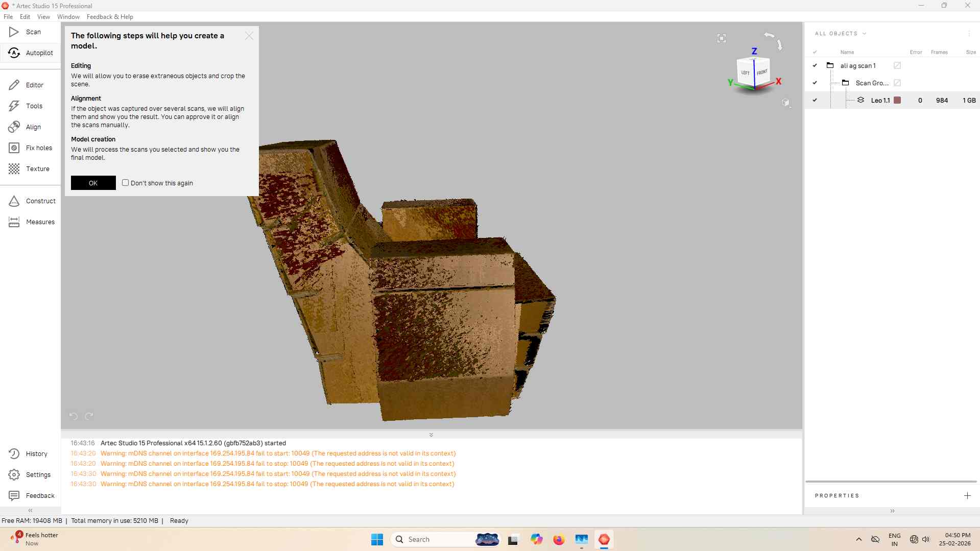This screenshot has height=551, width=980.
Task: Toggle visibility check for Leo 1.1
Action: 815,100
